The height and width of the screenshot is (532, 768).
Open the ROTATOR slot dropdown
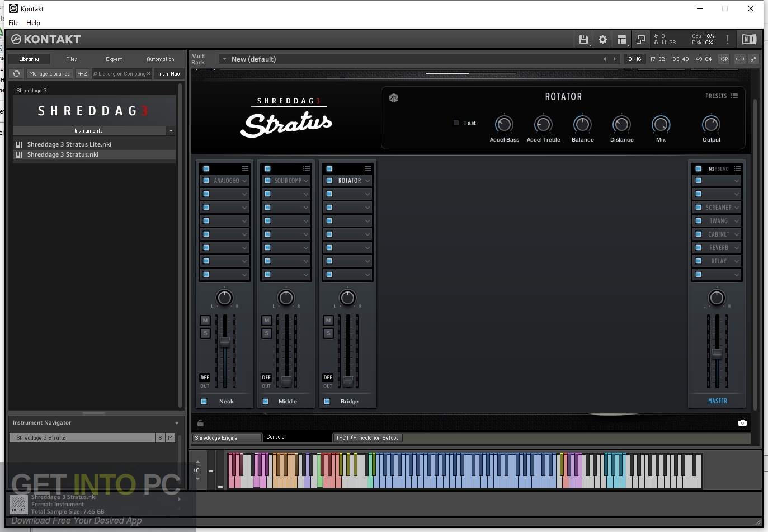pyautogui.click(x=367, y=181)
